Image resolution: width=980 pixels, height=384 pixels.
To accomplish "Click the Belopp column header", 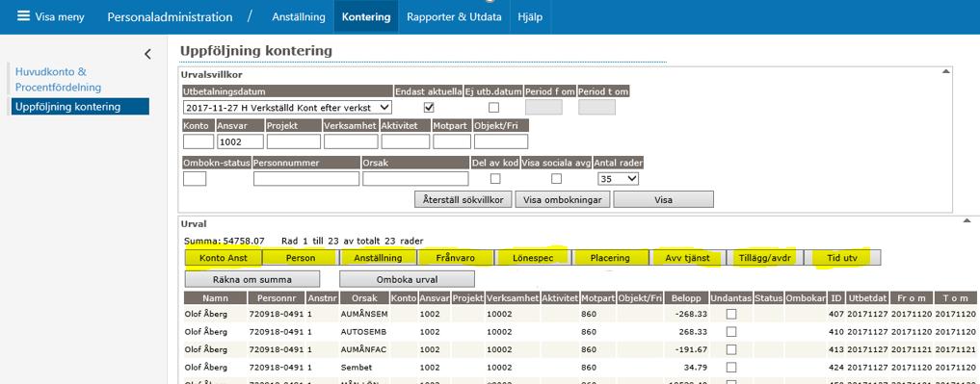I will point(686,298).
